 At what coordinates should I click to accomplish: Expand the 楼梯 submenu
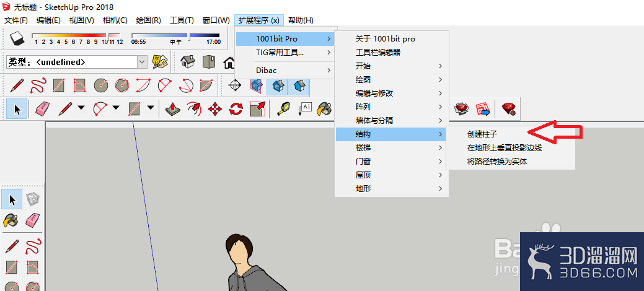tap(392, 147)
